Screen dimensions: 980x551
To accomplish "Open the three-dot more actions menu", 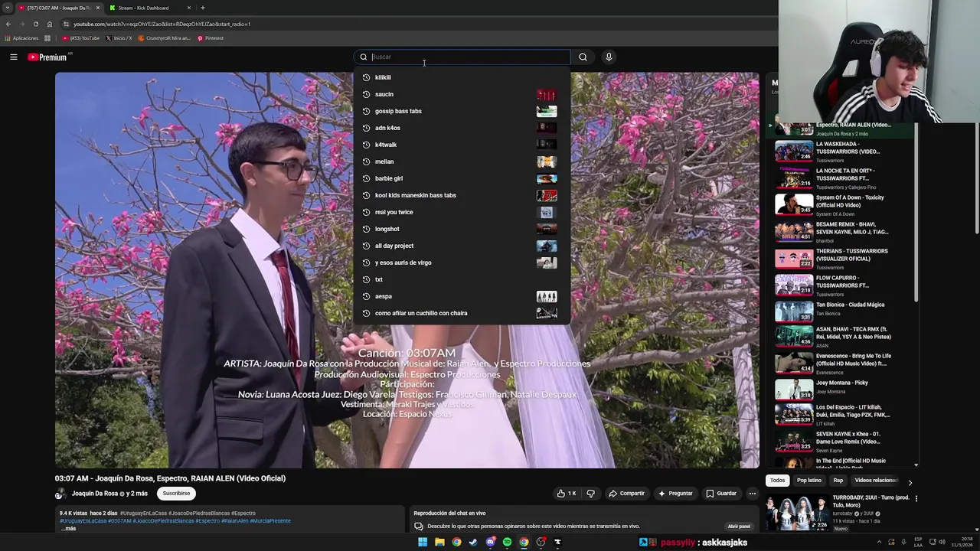I will pyautogui.click(x=752, y=494).
